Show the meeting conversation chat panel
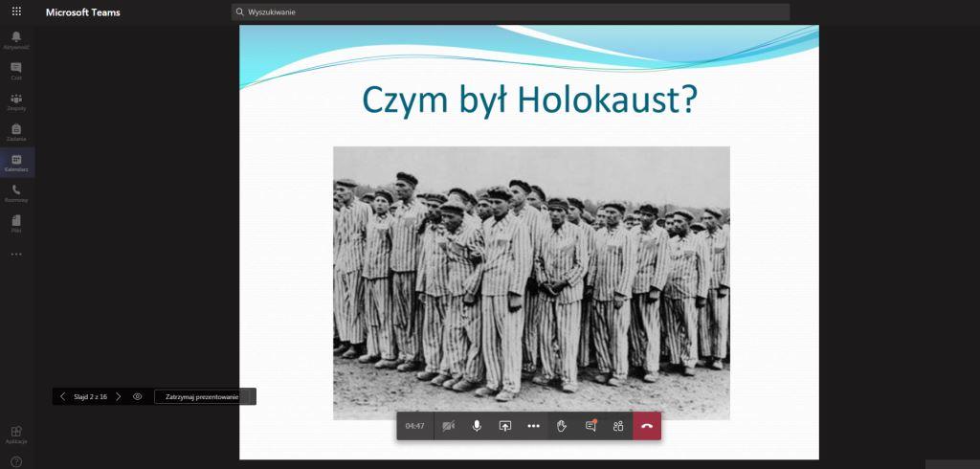This screenshot has height=469, width=980. click(x=590, y=426)
